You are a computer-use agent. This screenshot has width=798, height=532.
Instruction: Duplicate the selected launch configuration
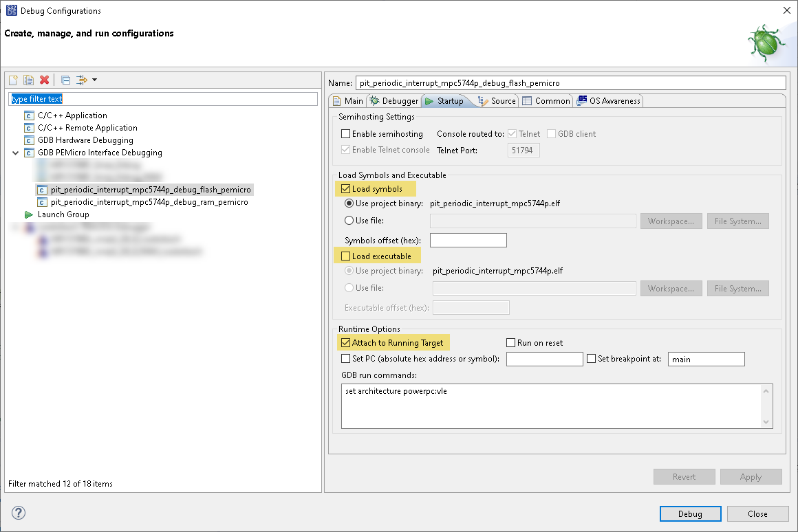point(28,80)
